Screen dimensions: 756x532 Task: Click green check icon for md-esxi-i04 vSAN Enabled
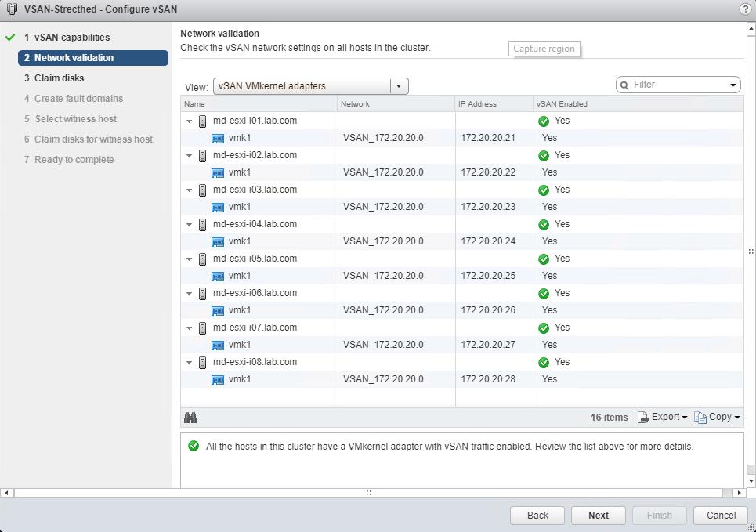(544, 225)
